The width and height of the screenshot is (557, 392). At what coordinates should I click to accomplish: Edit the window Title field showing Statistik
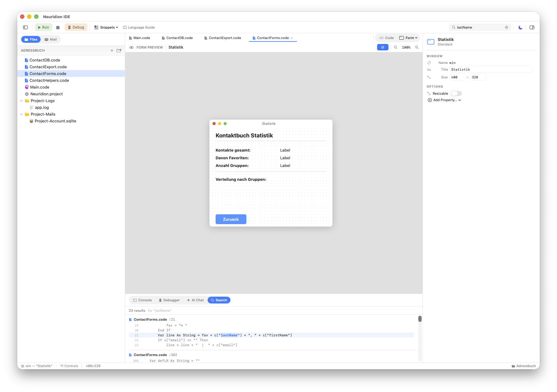(x=491, y=69)
